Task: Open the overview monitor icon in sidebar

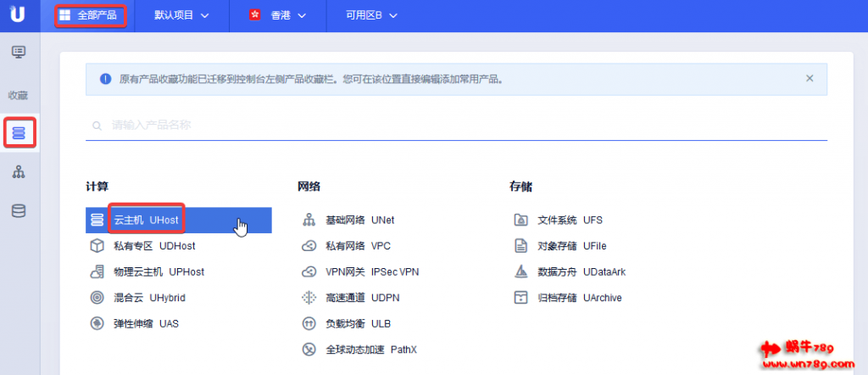Action: [x=19, y=53]
